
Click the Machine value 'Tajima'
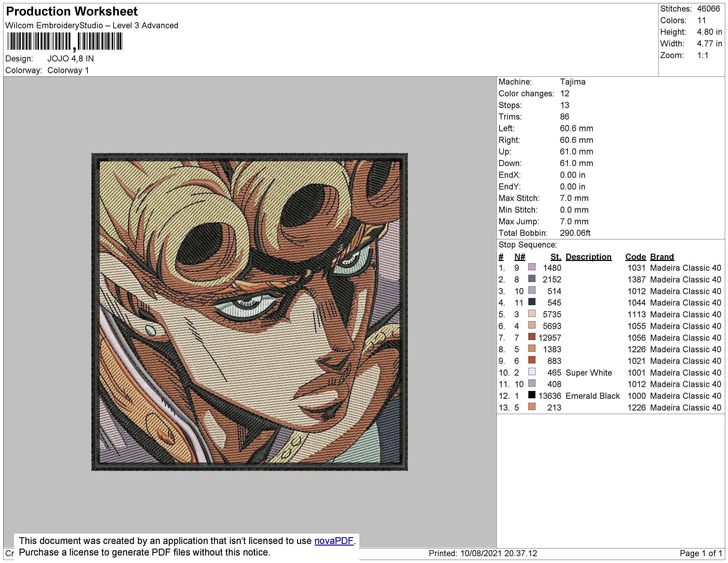point(572,82)
